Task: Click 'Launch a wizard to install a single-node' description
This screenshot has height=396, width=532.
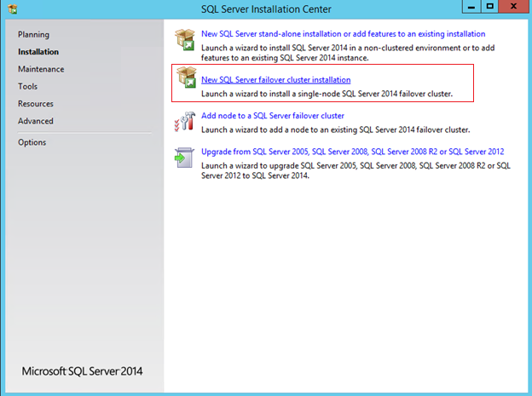Action: pyautogui.click(x=327, y=94)
